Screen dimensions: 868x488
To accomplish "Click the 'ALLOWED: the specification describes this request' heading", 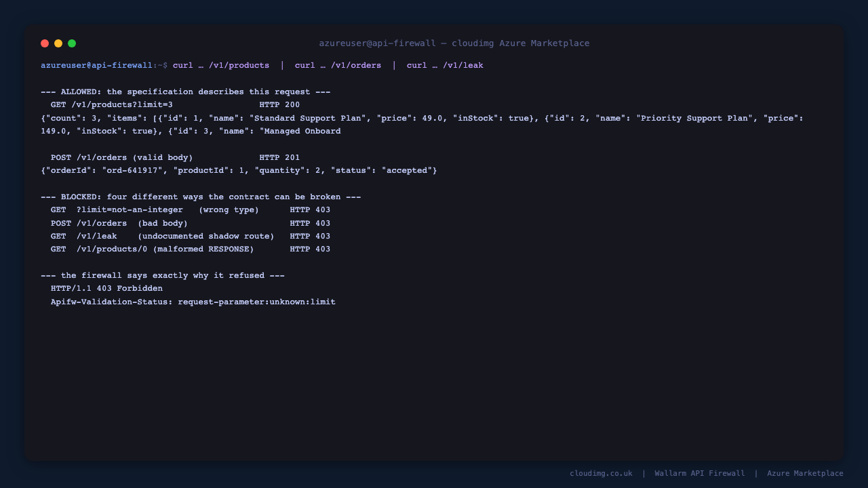I will [x=186, y=92].
